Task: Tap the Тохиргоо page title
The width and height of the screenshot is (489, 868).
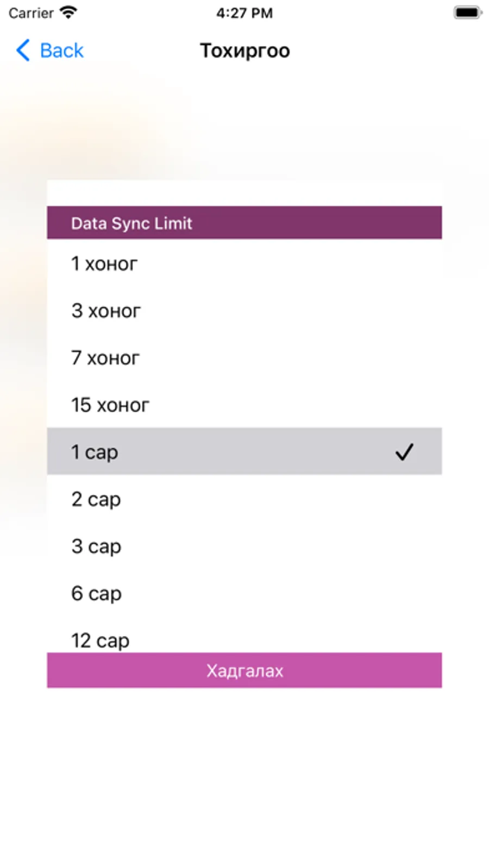Action: pyautogui.click(x=245, y=51)
